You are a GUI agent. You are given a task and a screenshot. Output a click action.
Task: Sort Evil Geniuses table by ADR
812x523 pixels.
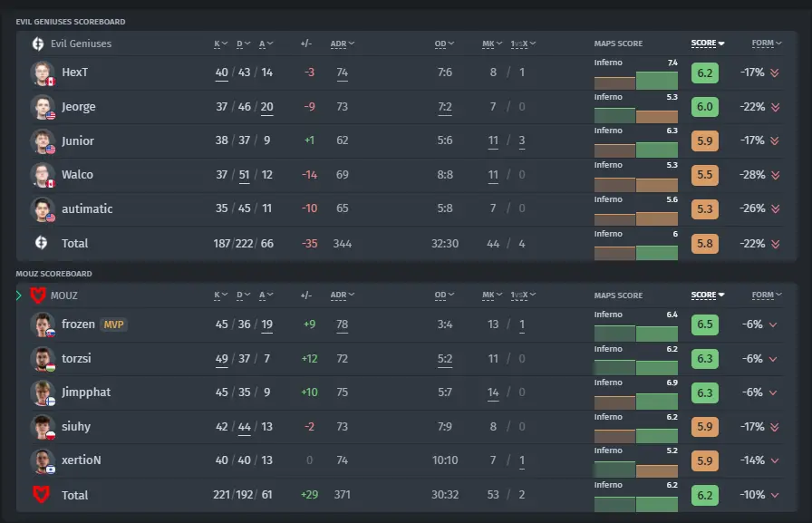tap(343, 44)
